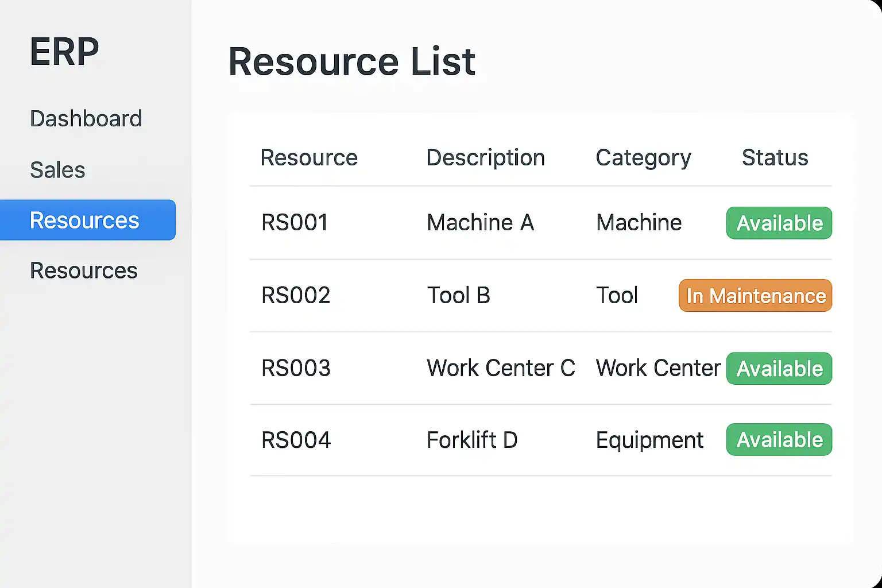882x588 pixels.
Task: Select the Tool B description cell
Action: pyautogui.click(x=458, y=296)
